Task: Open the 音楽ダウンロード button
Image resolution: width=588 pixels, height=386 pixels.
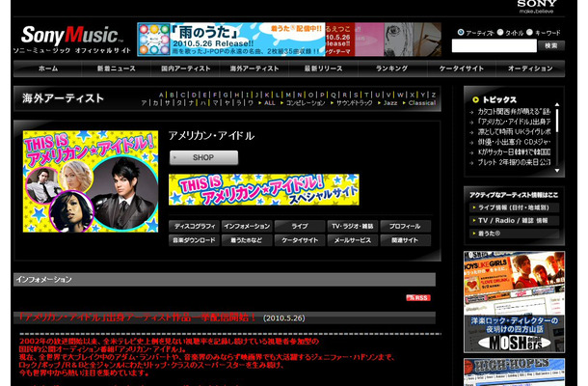Action: 195,240
